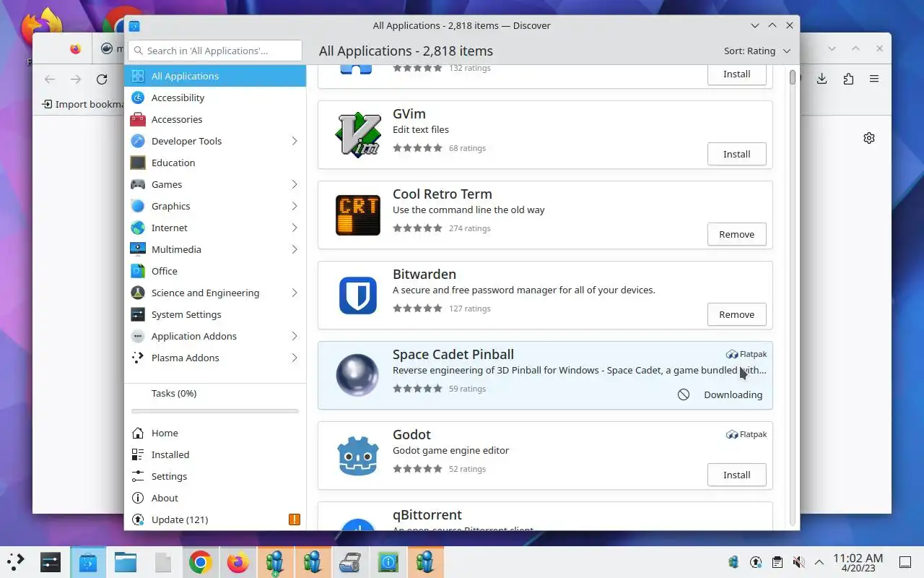The image size is (924, 578).
Task: Click the show desktop button on the taskbar
Action: coord(905,562)
